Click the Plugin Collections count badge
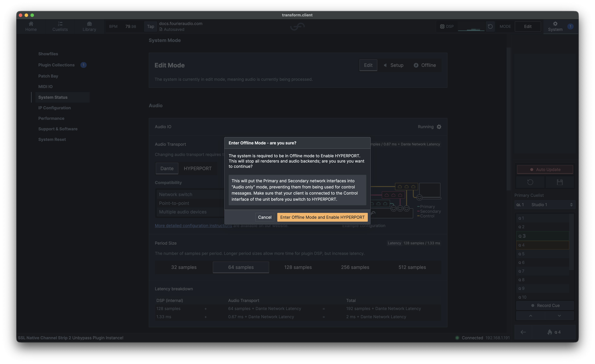Image resolution: width=595 pixels, height=364 pixels. click(x=83, y=65)
